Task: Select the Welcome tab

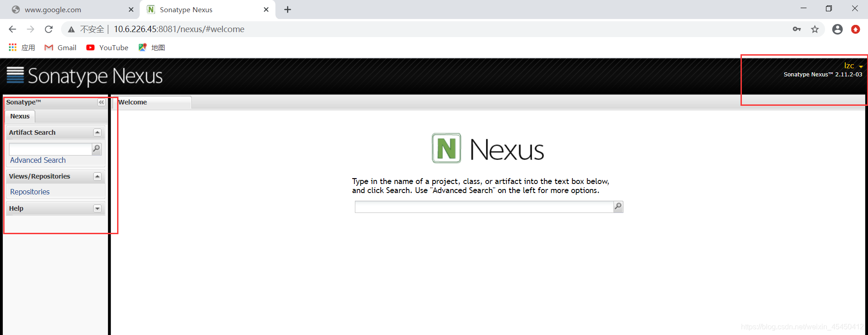Action: point(151,102)
